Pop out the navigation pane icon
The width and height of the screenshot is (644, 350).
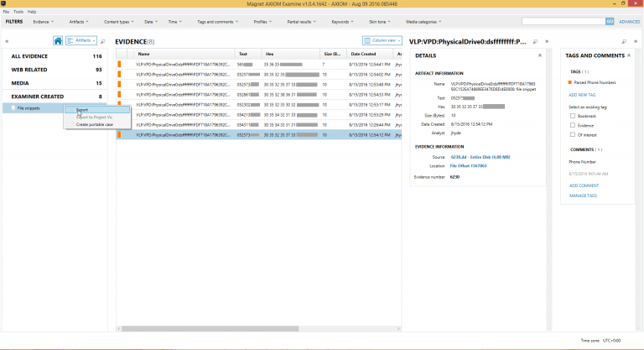[x=103, y=41]
